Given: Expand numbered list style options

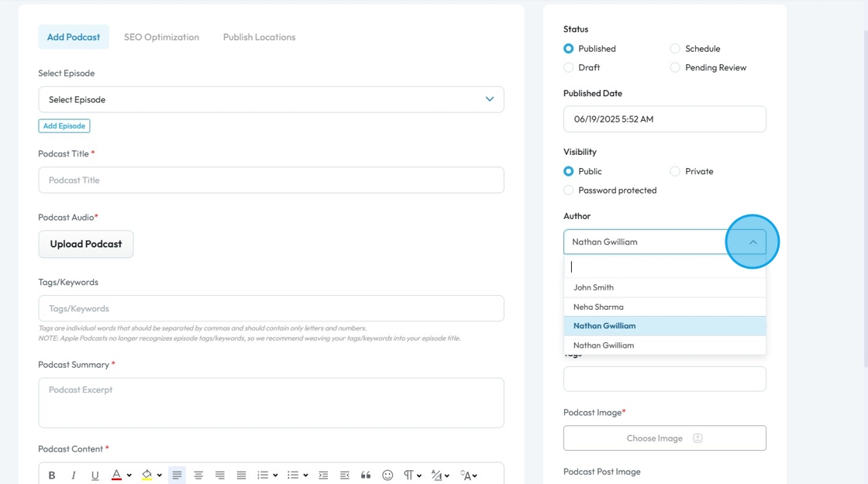Looking at the screenshot, I should (x=275, y=475).
